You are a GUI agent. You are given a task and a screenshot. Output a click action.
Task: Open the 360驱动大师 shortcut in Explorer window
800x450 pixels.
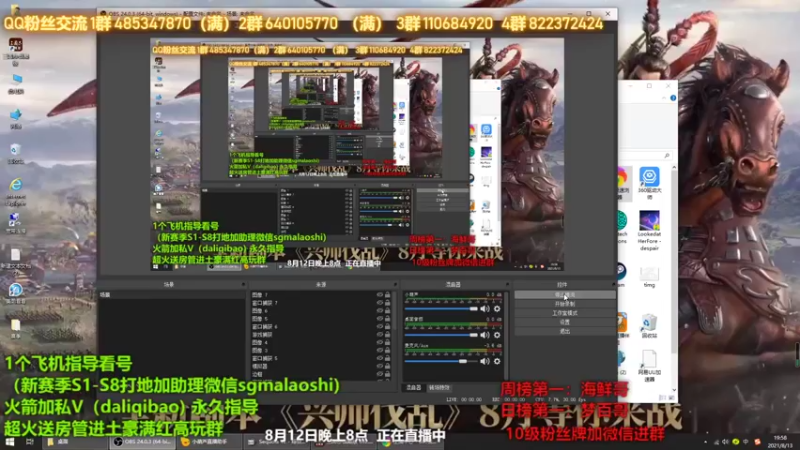coord(649,183)
